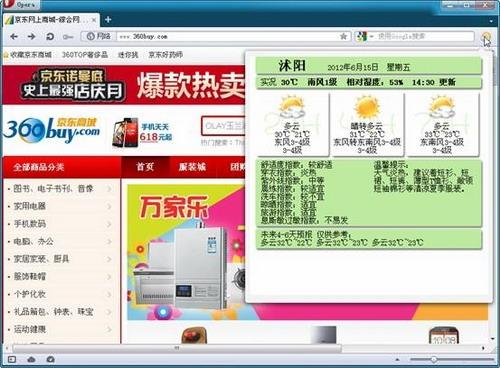The width and height of the screenshot is (500, 368).
Task: Open category 家居家装、厨具
Action: [41, 259]
